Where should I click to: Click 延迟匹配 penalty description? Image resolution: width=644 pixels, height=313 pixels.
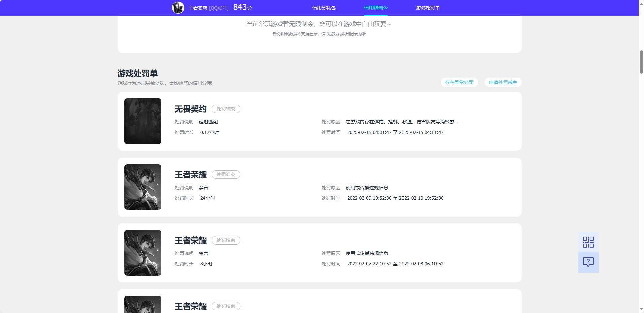coord(208,122)
